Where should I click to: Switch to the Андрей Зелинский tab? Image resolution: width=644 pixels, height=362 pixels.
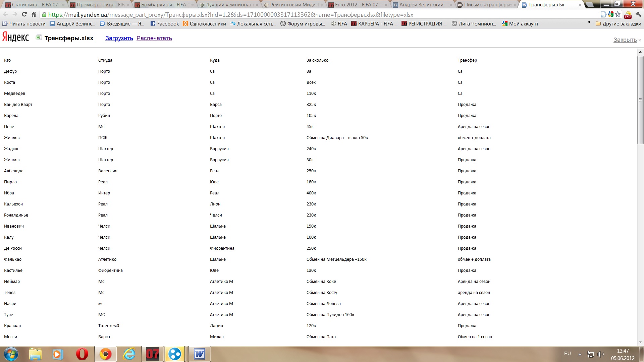click(422, 5)
